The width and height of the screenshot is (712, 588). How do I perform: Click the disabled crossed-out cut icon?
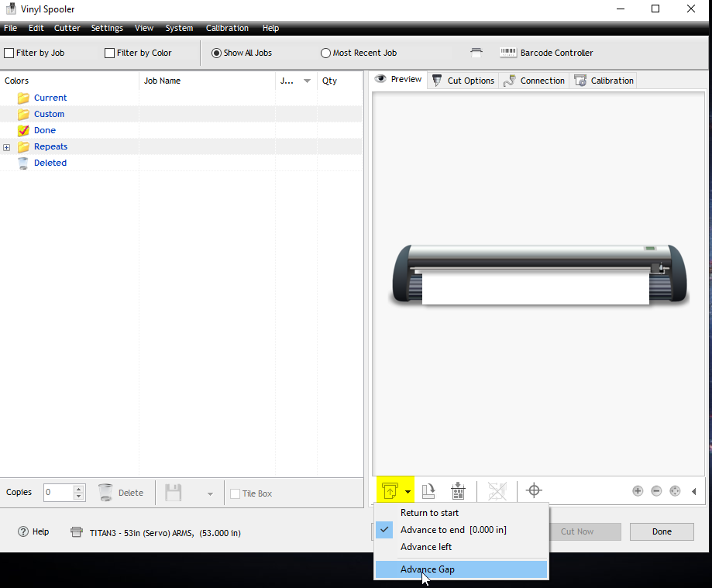tap(497, 491)
